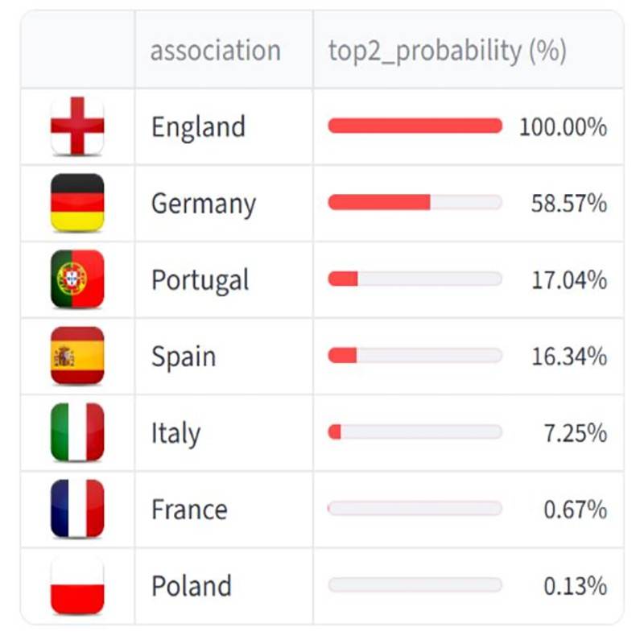The width and height of the screenshot is (644, 644).
Task: Click the 100.00% value for England
Action: point(563,127)
